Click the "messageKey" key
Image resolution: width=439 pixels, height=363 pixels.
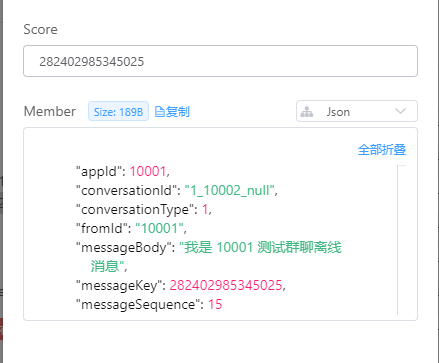click(118, 285)
